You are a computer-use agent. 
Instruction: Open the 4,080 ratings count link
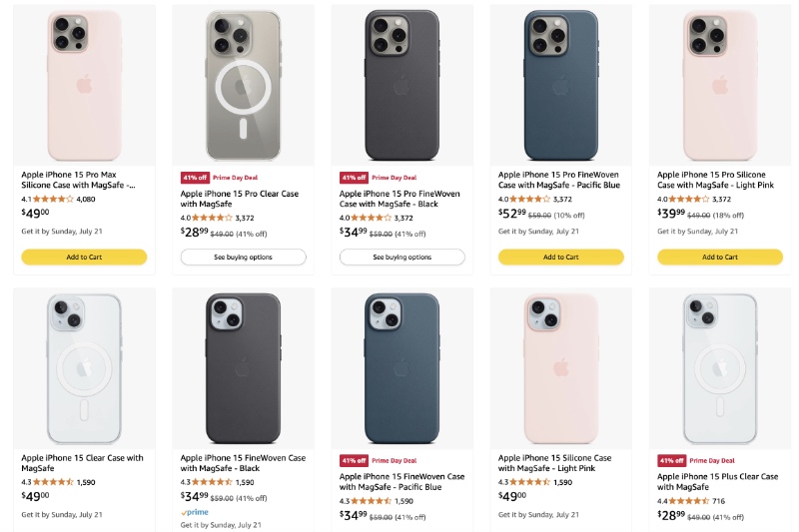coord(86,200)
